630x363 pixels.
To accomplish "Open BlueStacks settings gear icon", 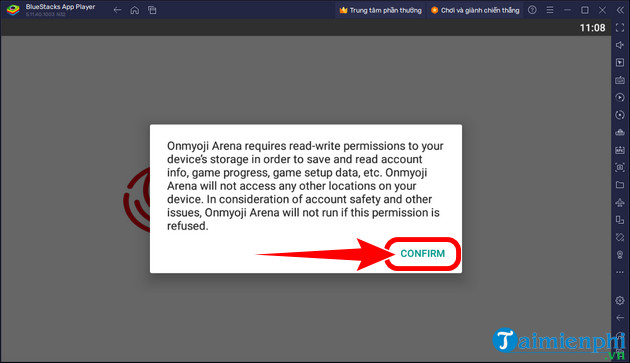I will [620, 300].
